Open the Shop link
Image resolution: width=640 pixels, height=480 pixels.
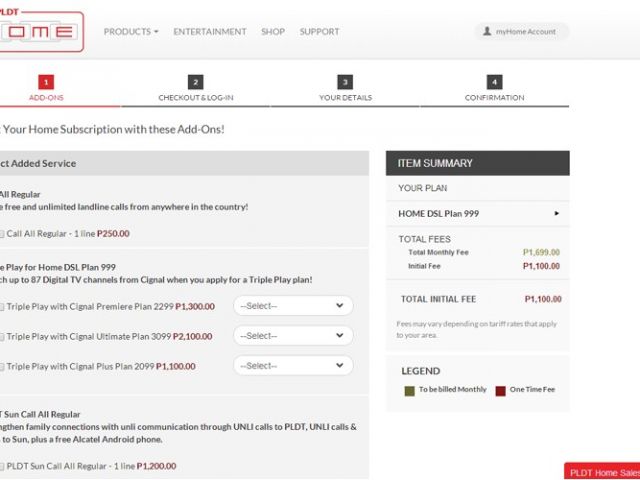[x=273, y=32]
